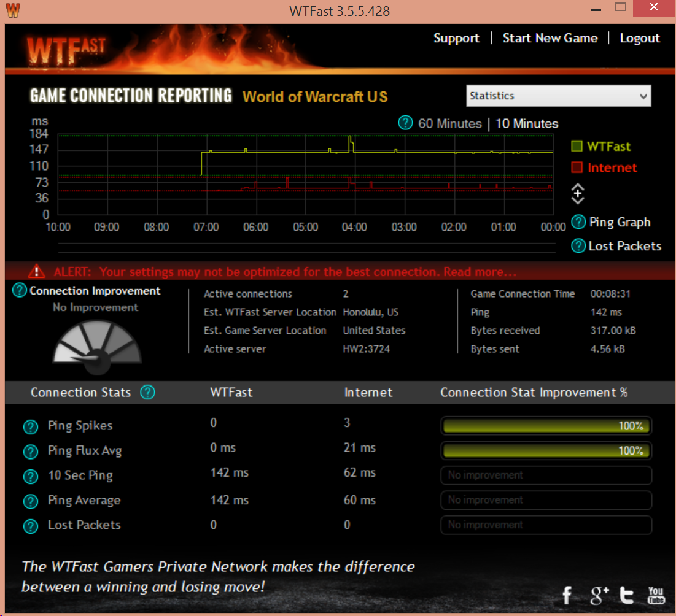
Task: Open help icon next to Ping Graph
Action: (578, 222)
